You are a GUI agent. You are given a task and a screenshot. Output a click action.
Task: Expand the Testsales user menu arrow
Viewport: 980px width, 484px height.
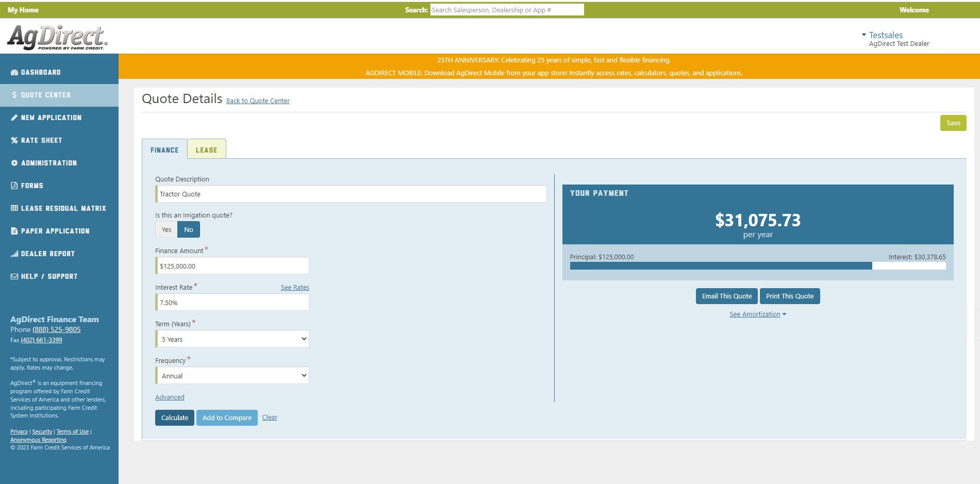[x=864, y=35]
